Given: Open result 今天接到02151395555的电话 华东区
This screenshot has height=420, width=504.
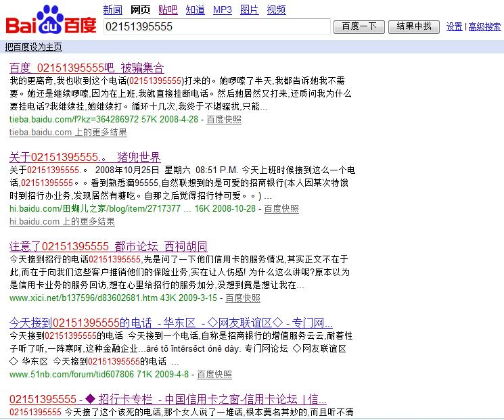Looking at the screenshot, I should [x=171, y=323].
